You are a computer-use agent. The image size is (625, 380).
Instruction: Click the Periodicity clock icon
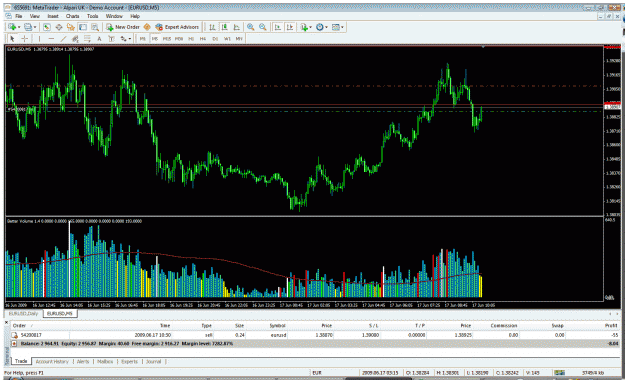pos(320,27)
